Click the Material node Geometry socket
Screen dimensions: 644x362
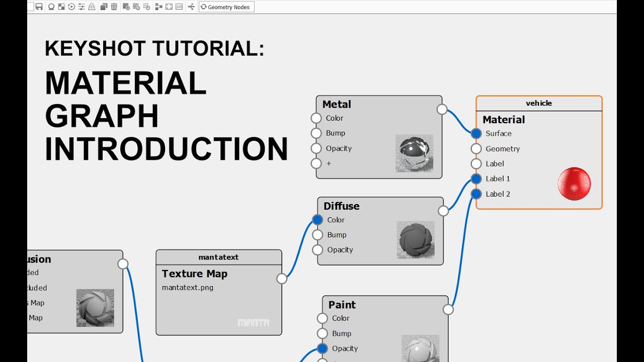(476, 148)
